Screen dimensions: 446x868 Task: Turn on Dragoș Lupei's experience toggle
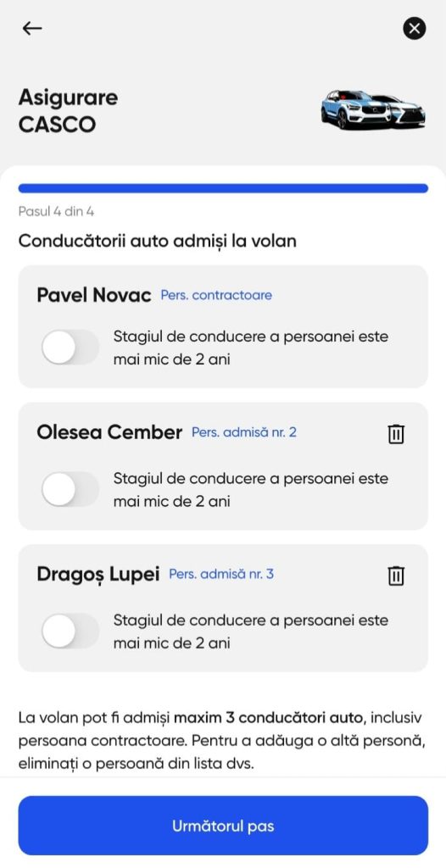pyautogui.click(x=70, y=631)
